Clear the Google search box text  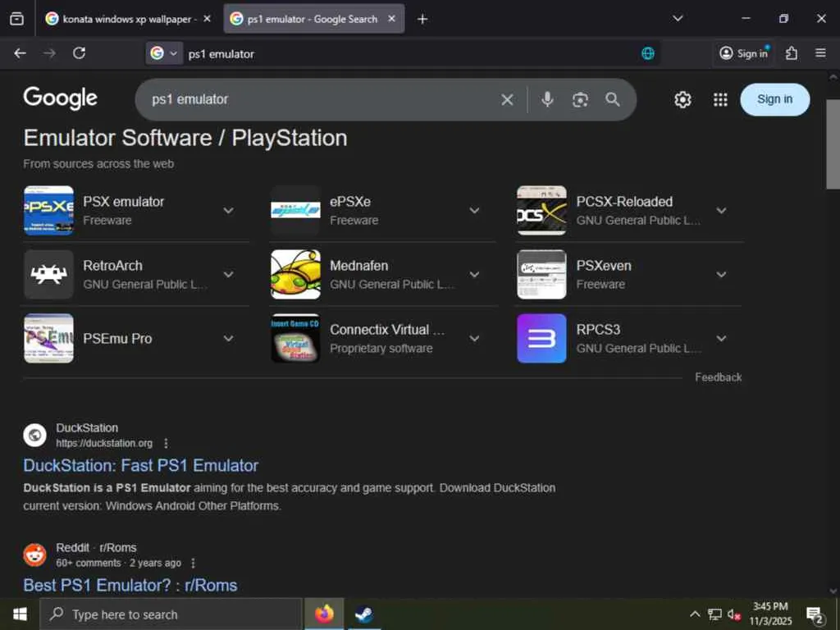507,99
